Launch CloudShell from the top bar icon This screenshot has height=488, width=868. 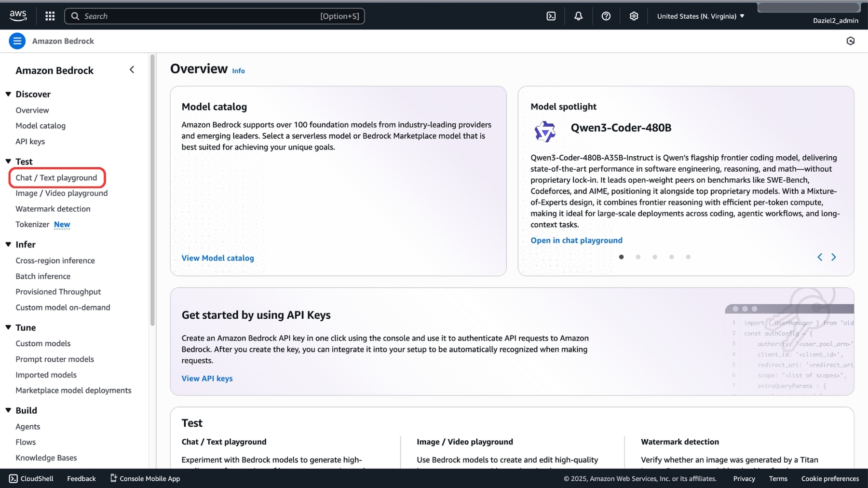pos(551,16)
